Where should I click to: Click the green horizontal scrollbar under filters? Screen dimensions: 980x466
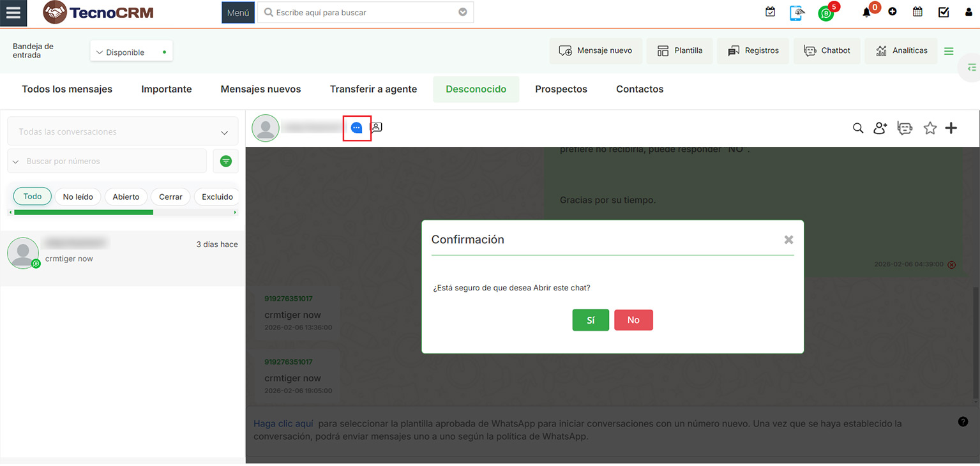83,212
